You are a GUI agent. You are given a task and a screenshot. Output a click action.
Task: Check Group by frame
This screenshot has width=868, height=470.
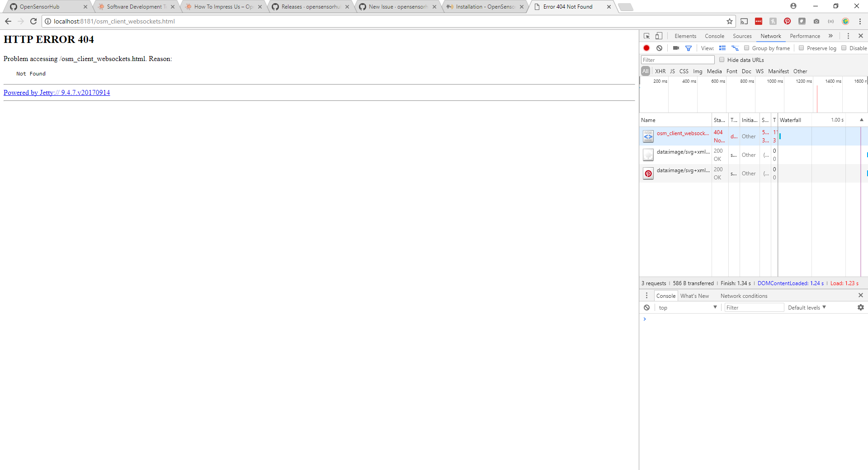(x=746, y=48)
